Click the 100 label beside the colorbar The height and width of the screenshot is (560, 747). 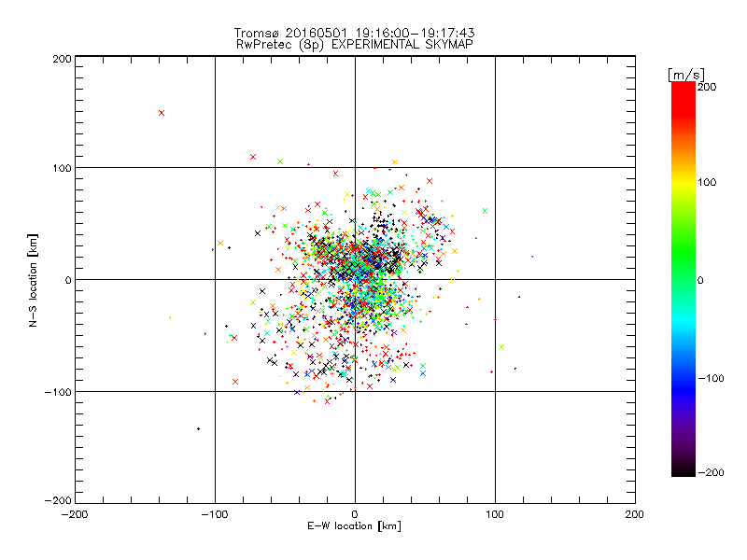(x=707, y=182)
